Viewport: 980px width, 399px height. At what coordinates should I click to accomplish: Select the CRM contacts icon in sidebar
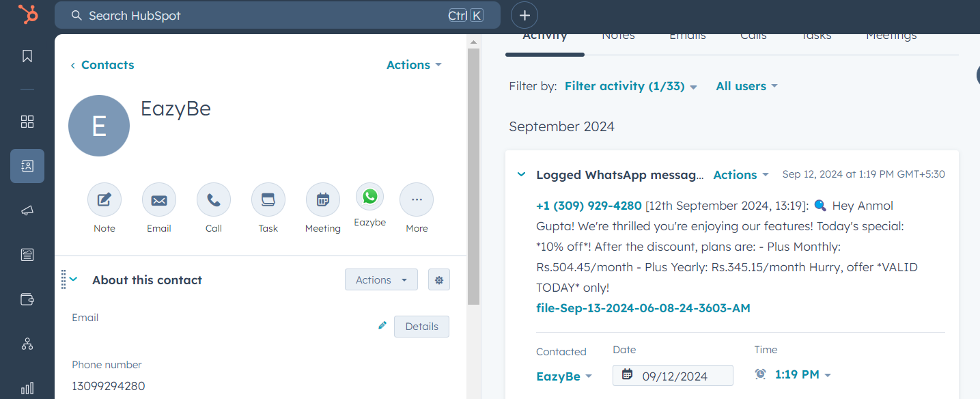(27, 165)
